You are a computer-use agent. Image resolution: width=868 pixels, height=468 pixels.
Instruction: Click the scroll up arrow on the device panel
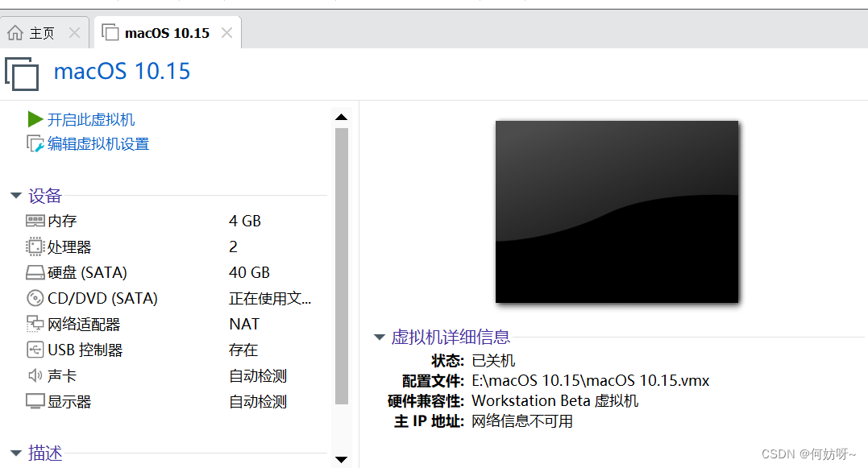(x=342, y=117)
